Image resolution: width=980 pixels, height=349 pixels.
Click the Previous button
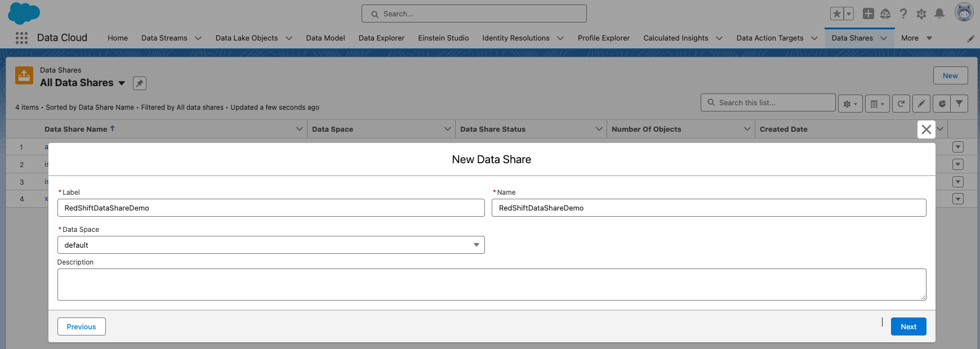click(x=82, y=326)
